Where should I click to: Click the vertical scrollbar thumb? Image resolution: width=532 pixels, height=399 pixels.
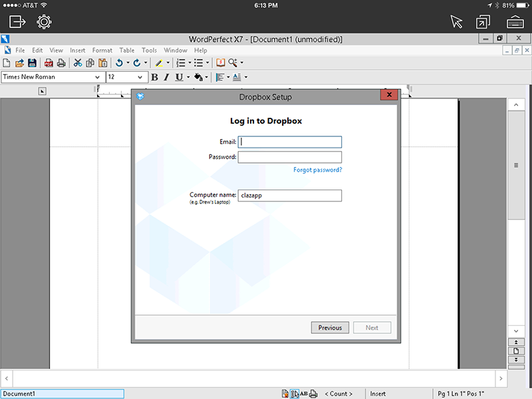pos(516,165)
